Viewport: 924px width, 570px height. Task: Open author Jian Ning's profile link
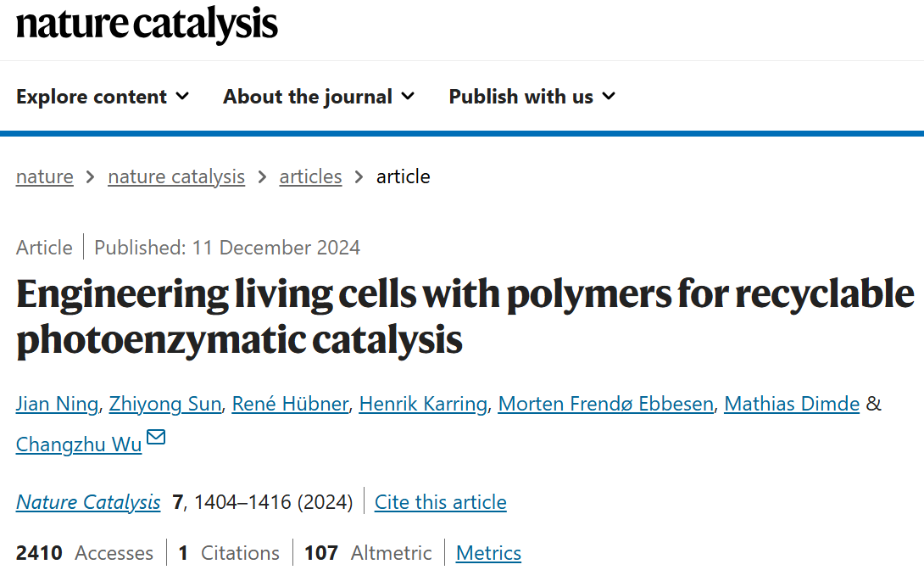point(57,404)
